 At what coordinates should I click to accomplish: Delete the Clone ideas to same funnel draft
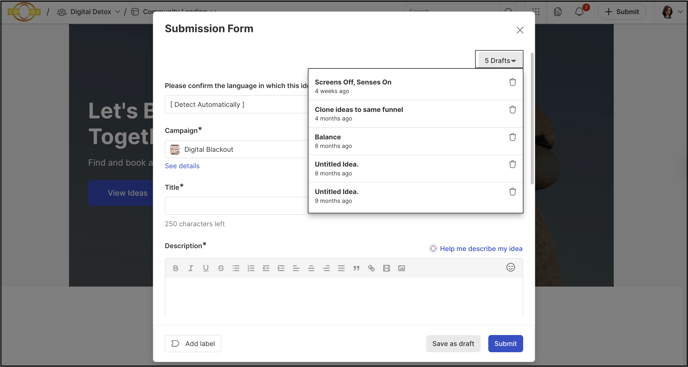coord(512,110)
